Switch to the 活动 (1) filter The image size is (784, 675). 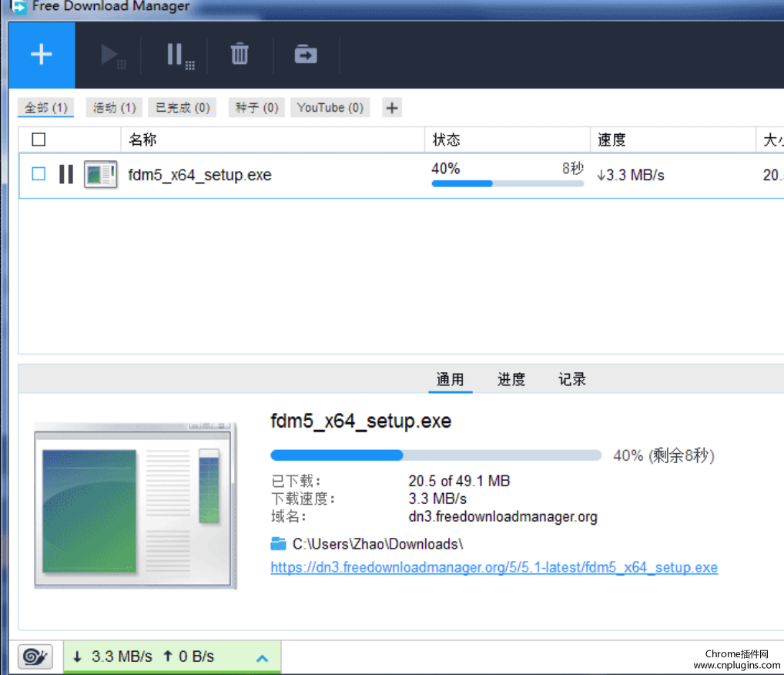[x=115, y=108]
